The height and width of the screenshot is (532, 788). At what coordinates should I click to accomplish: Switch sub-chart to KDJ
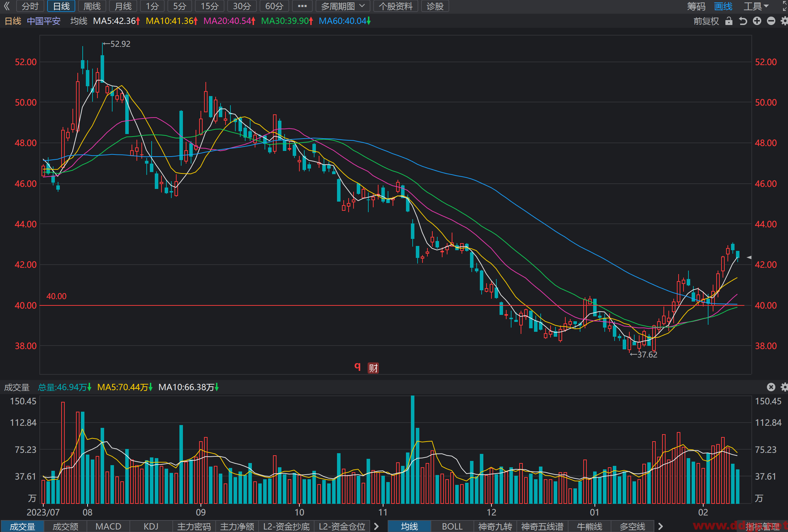point(151,526)
